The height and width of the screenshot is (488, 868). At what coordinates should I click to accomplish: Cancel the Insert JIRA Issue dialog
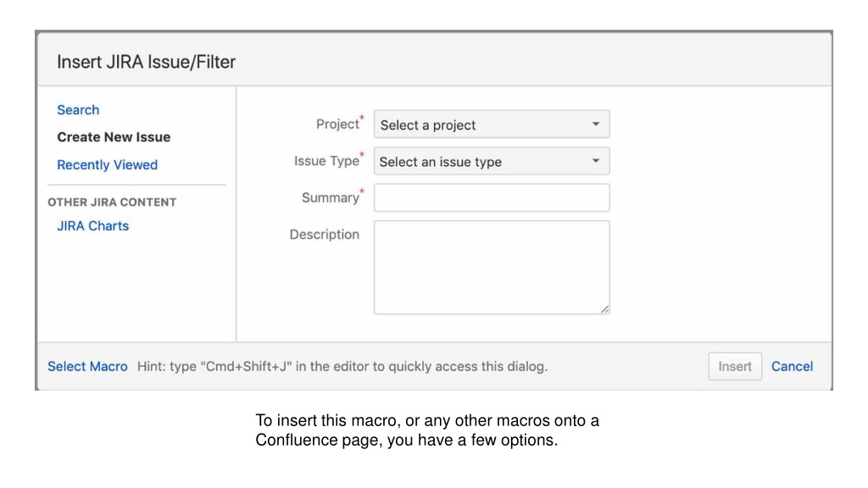(793, 366)
